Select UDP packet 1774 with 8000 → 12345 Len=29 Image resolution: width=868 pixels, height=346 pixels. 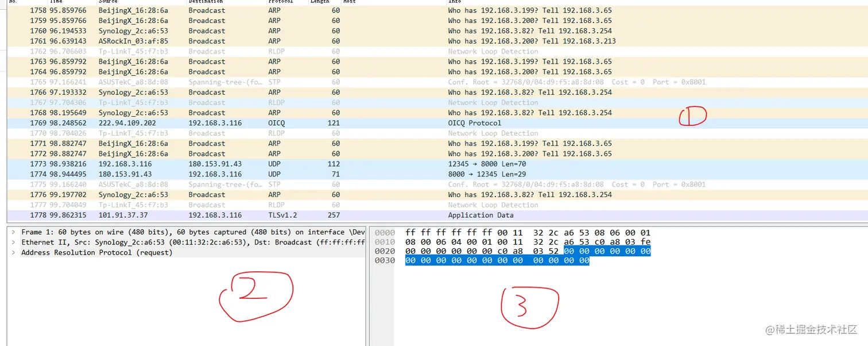(437, 174)
